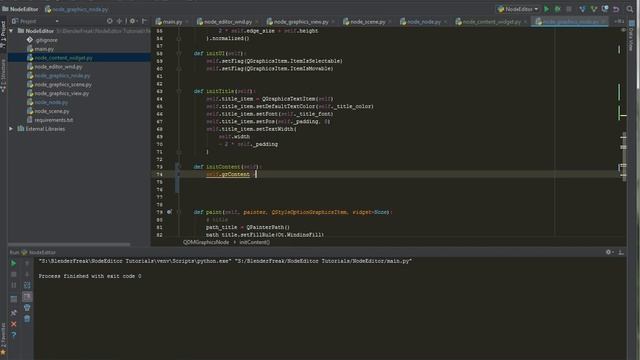Fold the initTitle method gutter marker
Screen dimensions: 640x360
click(179, 91)
